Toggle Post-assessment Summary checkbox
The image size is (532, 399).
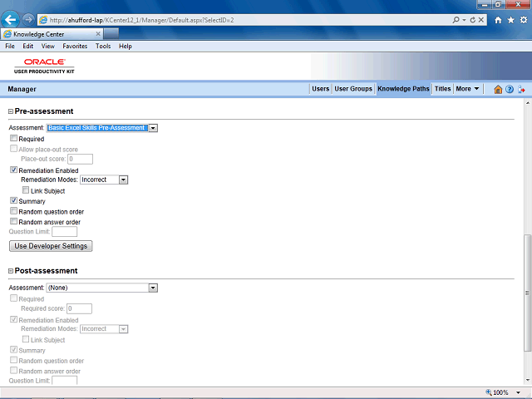(x=13, y=349)
